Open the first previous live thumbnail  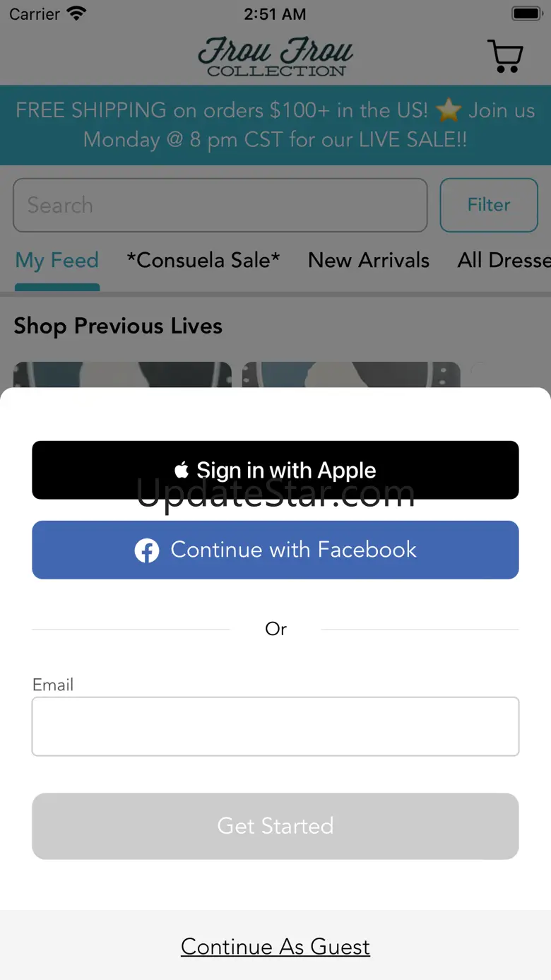123,375
